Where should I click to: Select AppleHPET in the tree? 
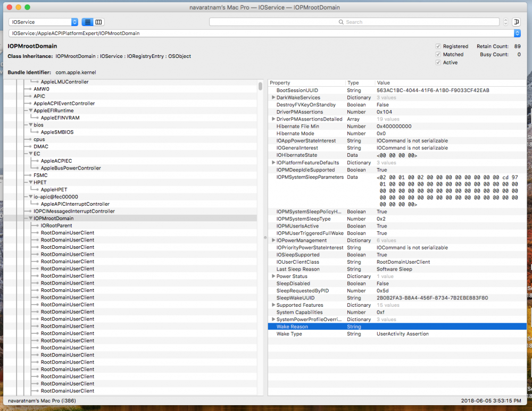coord(54,190)
